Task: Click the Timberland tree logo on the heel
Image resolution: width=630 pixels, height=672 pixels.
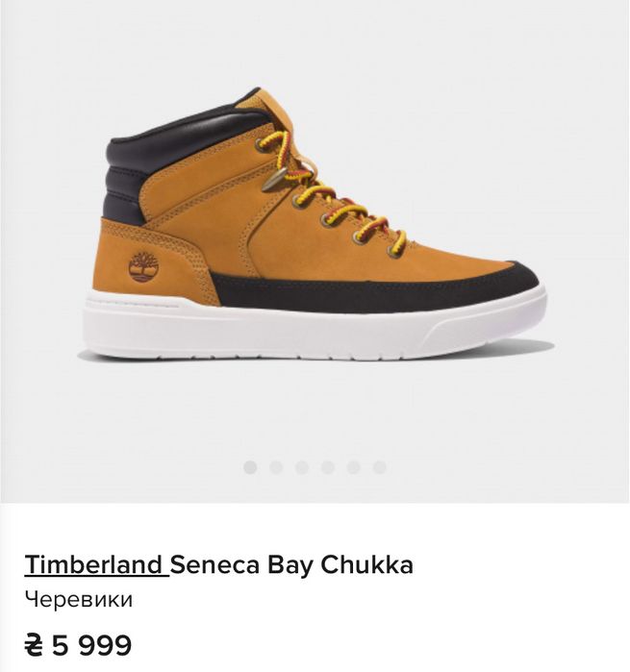Action: 142,266
